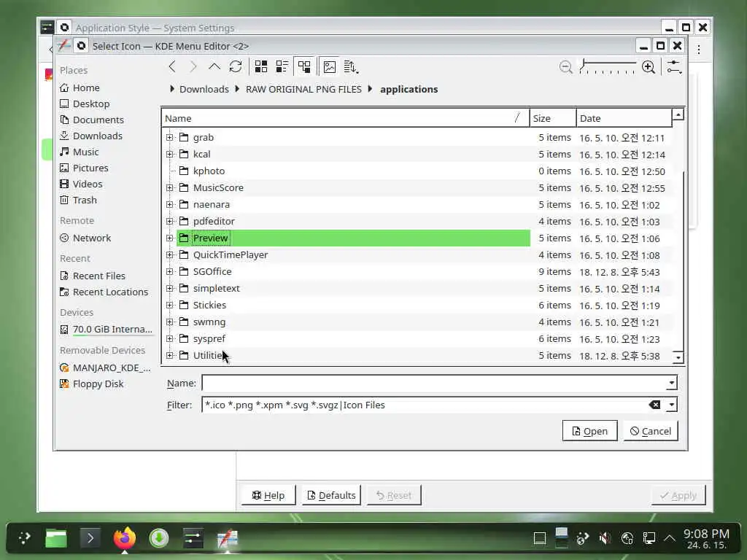
Task: Select the swmng folder
Action: point(209,322)
